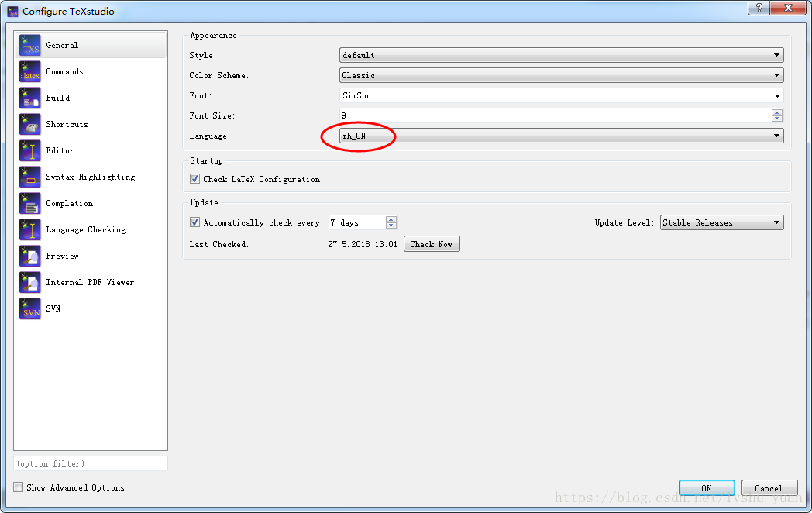The width and height of the screenshot is (812, 513).
Task: Switch to the Commands settings page
Action: click(65, 71)
